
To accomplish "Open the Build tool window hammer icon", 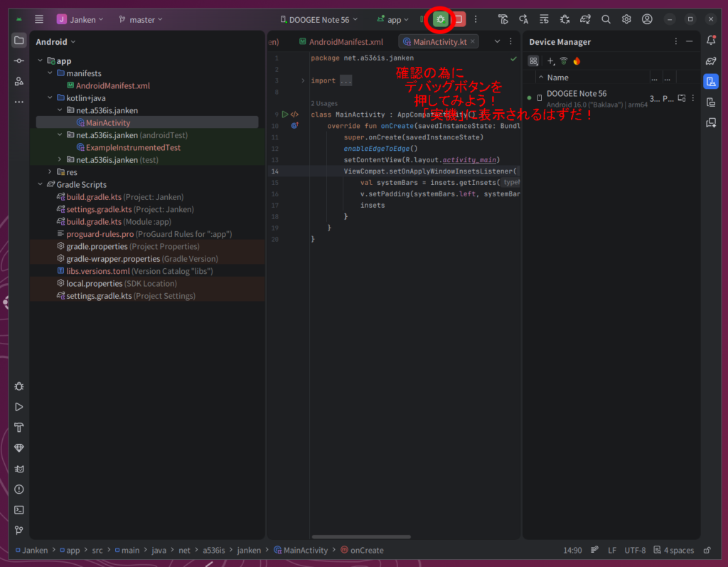I will click(x=19, y=428).
